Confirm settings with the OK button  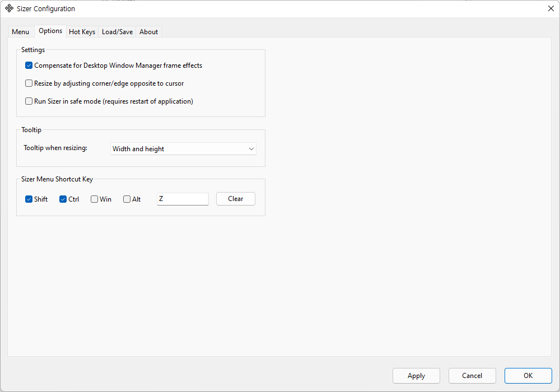pyautogui.click(x=528, y=376)
